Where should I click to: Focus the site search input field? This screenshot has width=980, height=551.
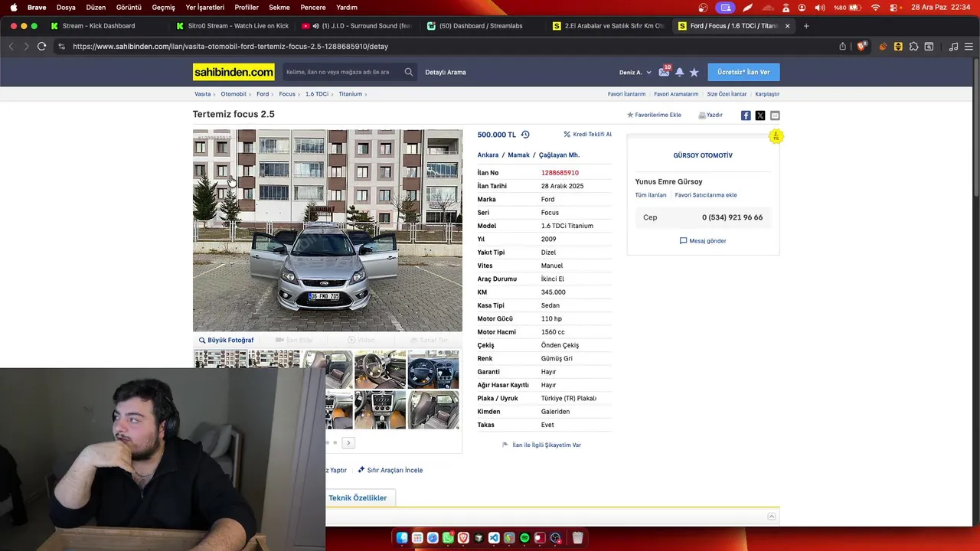342,72
